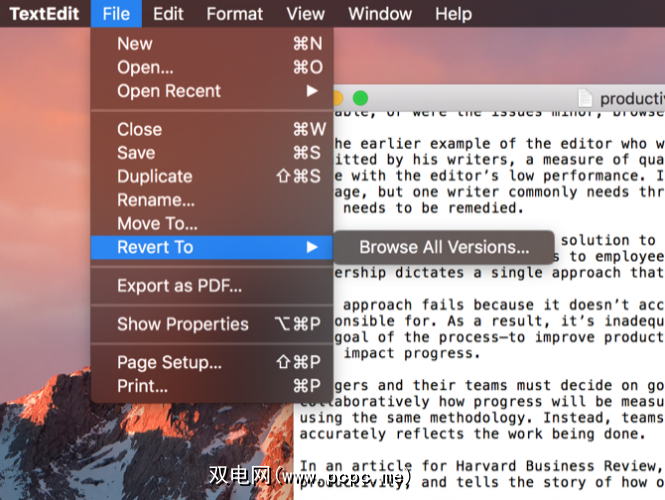Choose Open... from the File menu
This screenshot has height=500, width=665.
pyautogui.click(x=212, y=67)
